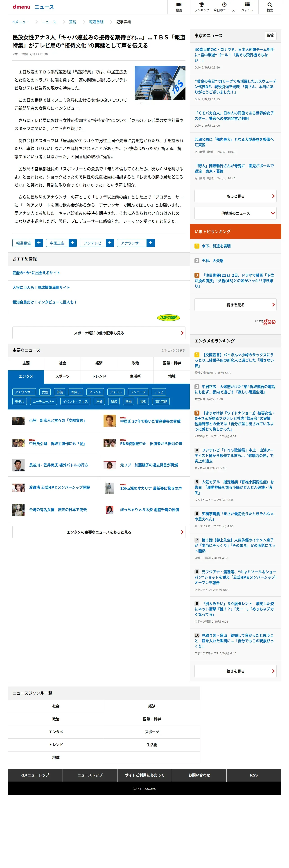289x868 pixels.
Task: Click 設定 button in 東京のニュース
Action: pos(271,35)
